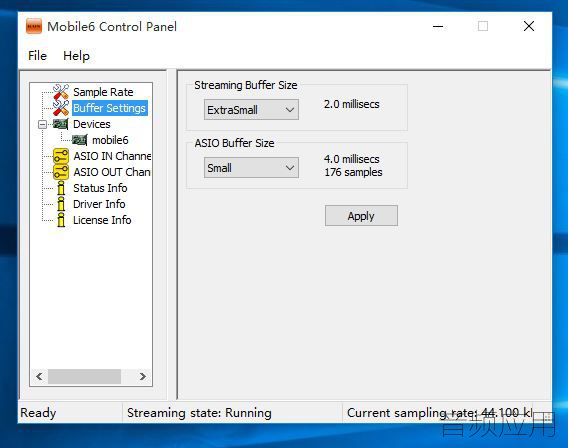Viewport: 568px width, 448px height.
Task: Click the Driver Info icon
Action: click(61, 204)
